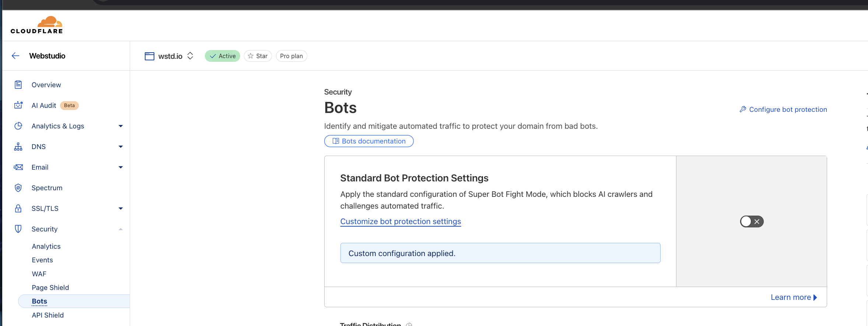This screenshot has height=326, width=868.
Task: Expand the Analytics & Logs menu
Action: pyautogui.click(x=120, y=126)
